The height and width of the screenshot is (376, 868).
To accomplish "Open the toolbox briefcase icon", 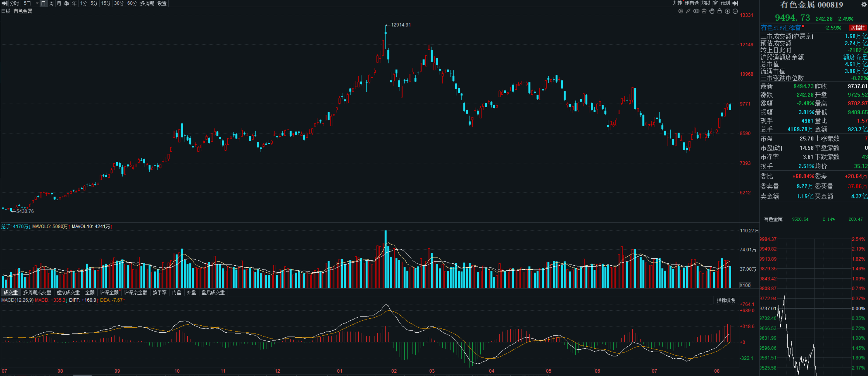I will [x=704, y=11].
